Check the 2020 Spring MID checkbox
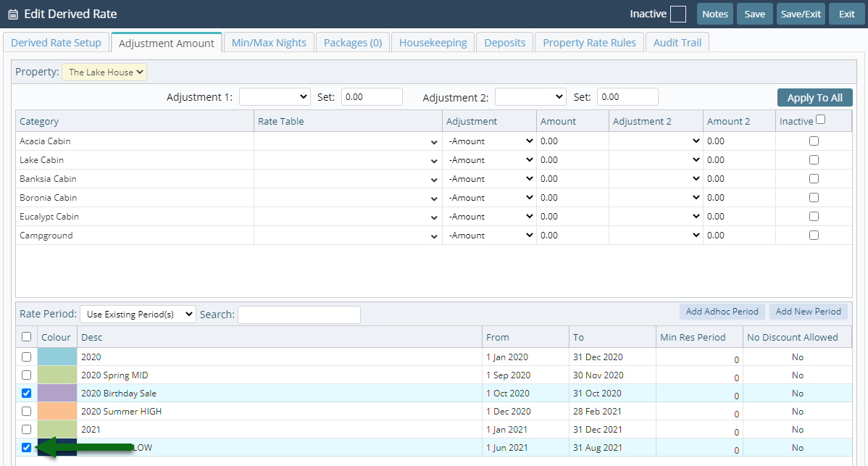The width and height of the screenshot is (868, 466). 26,375
